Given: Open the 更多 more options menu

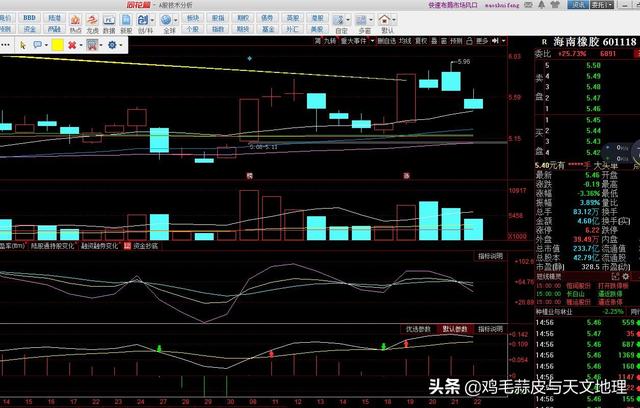Looking at the screenshot, I should point(482,41).
